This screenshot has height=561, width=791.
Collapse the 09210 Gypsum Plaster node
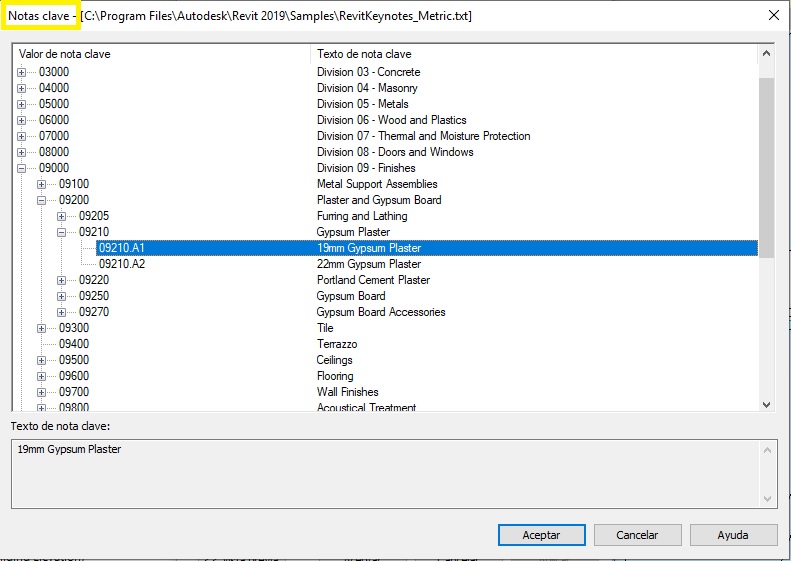pos(62,232)
